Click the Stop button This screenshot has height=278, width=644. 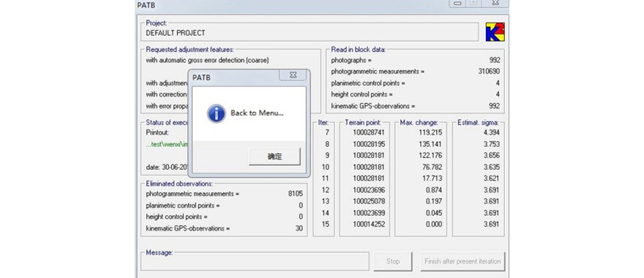point(393,261)
